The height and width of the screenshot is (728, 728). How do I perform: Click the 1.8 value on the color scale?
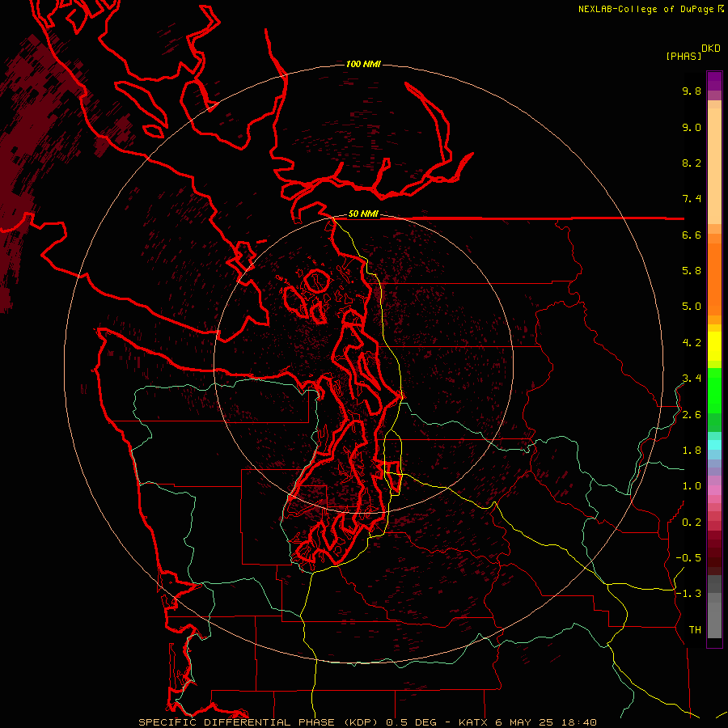click(692, 451)
